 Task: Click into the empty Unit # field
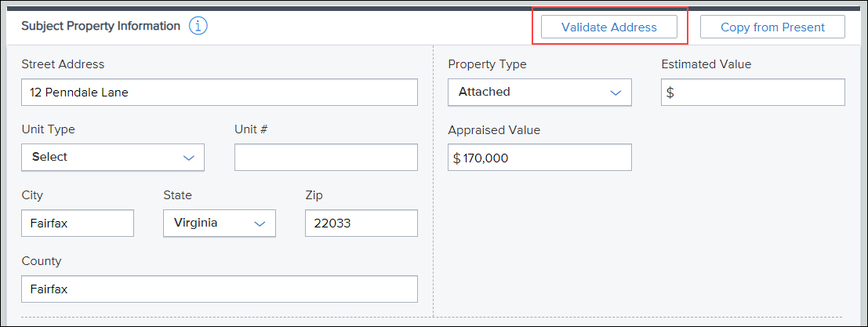[x=326, y=157]
